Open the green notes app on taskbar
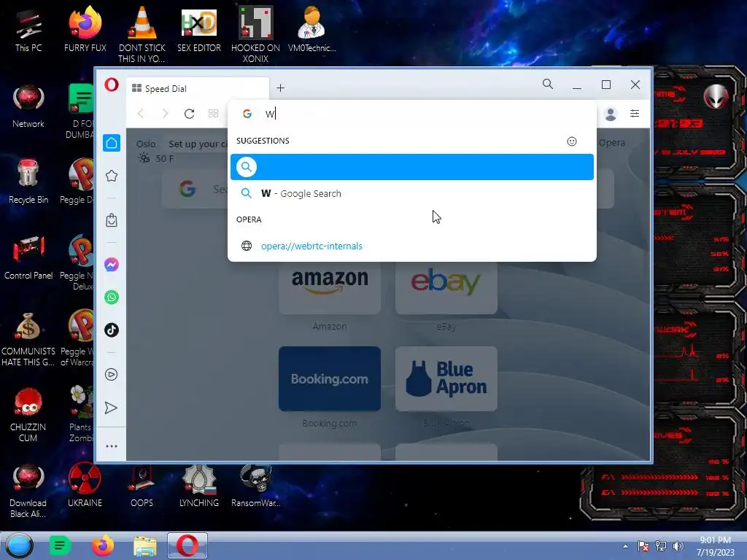 pos(60,545)
